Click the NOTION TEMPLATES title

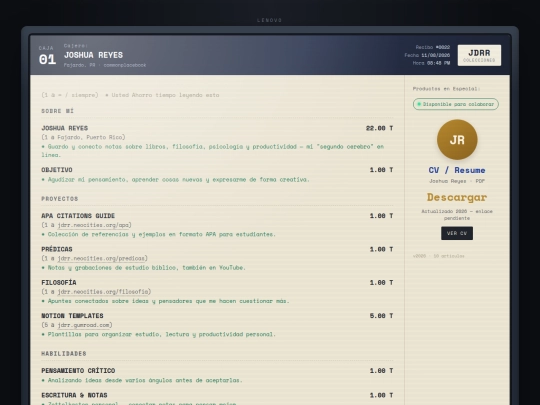(72, 316)
